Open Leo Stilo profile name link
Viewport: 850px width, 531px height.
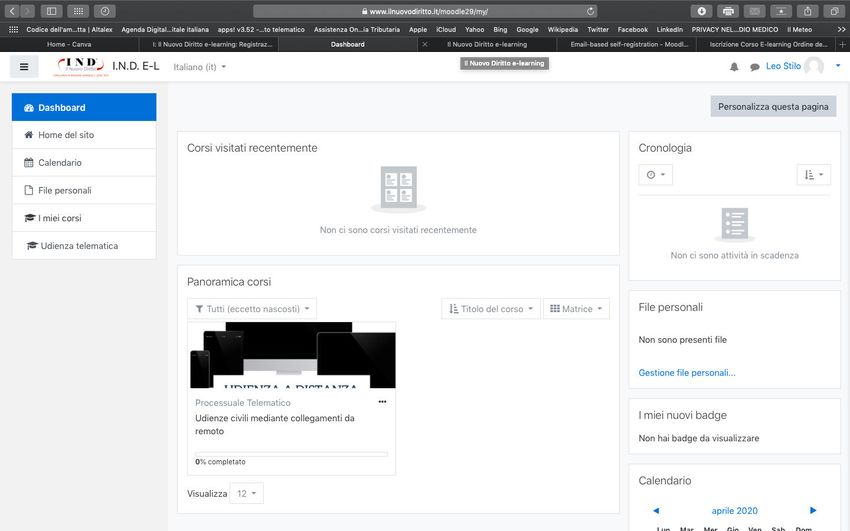click(x=783, y=66)
